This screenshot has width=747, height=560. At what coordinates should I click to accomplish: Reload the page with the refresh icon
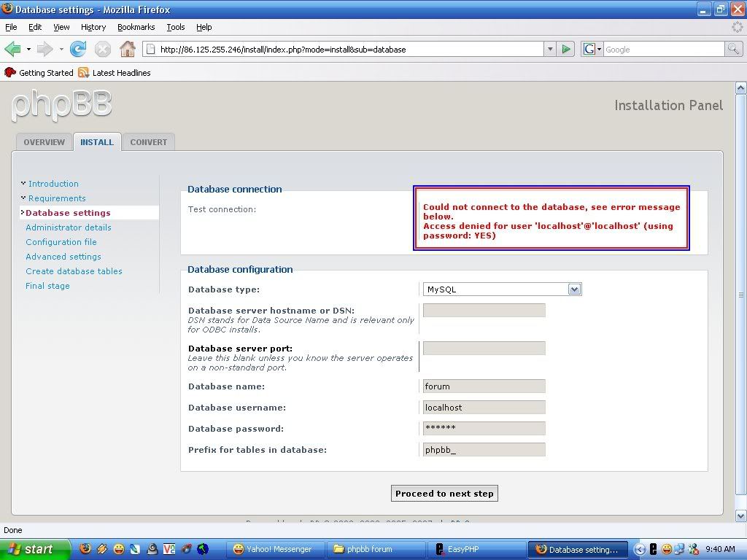[78, 49]
